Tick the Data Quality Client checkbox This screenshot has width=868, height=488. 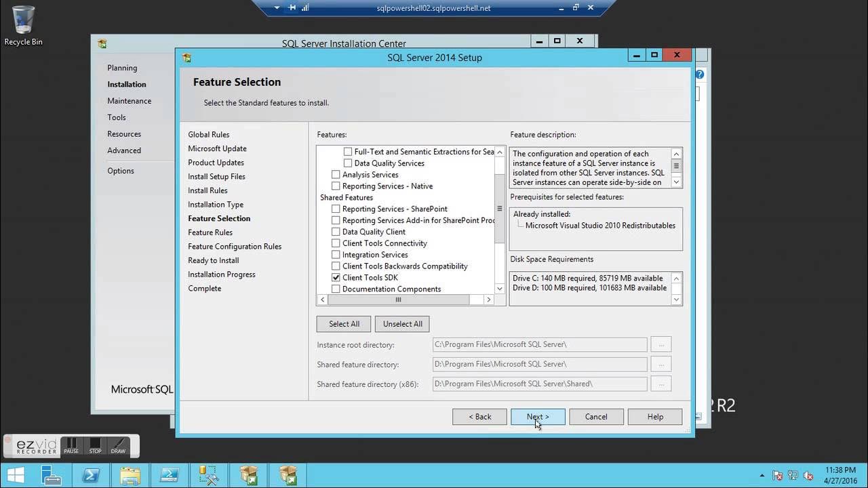(336, 232)
